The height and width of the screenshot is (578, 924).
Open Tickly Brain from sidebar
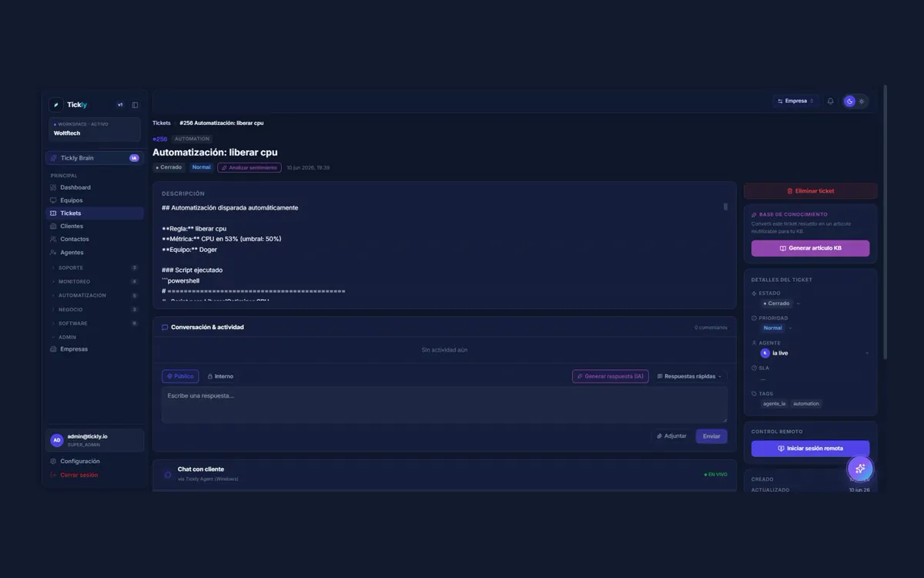click(95, 158)
